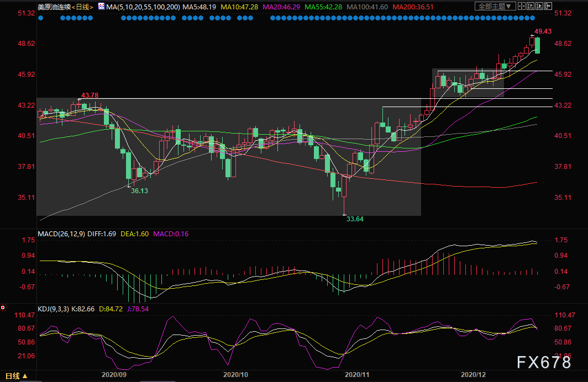
Task: Select the MA(5,10,20,55,100,200) indicator label
Action: [142, 7]
